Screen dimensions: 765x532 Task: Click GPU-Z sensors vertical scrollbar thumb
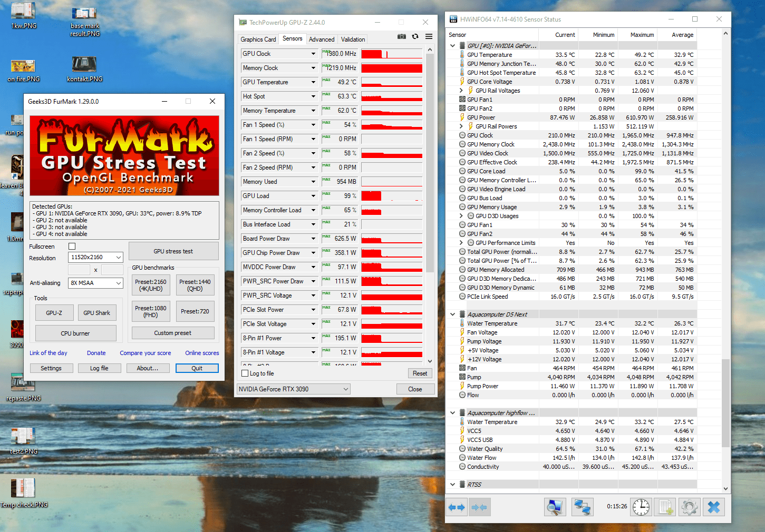click(430, 163)
